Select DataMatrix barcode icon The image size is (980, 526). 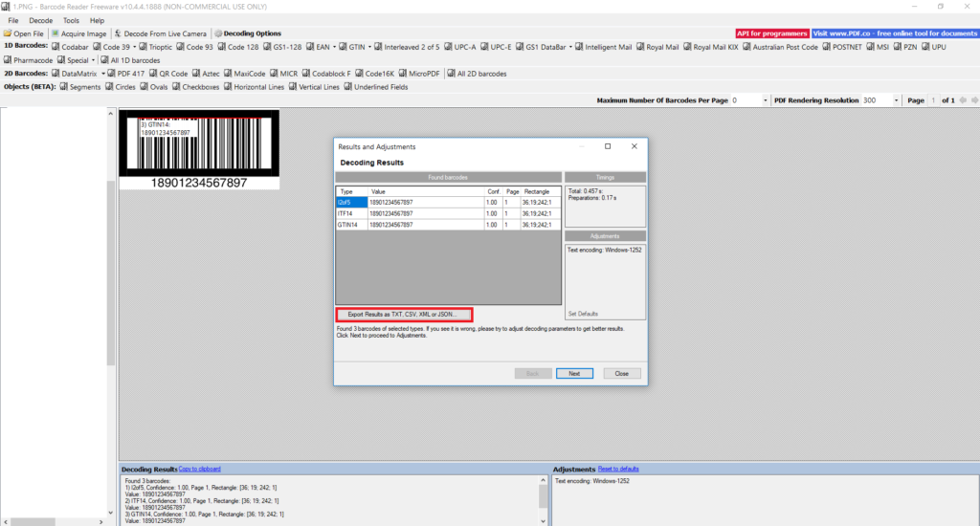[55, 73]
